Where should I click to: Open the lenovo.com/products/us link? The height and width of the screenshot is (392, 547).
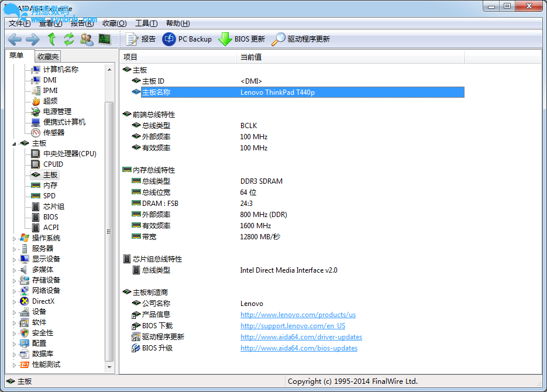click(298, 315)
